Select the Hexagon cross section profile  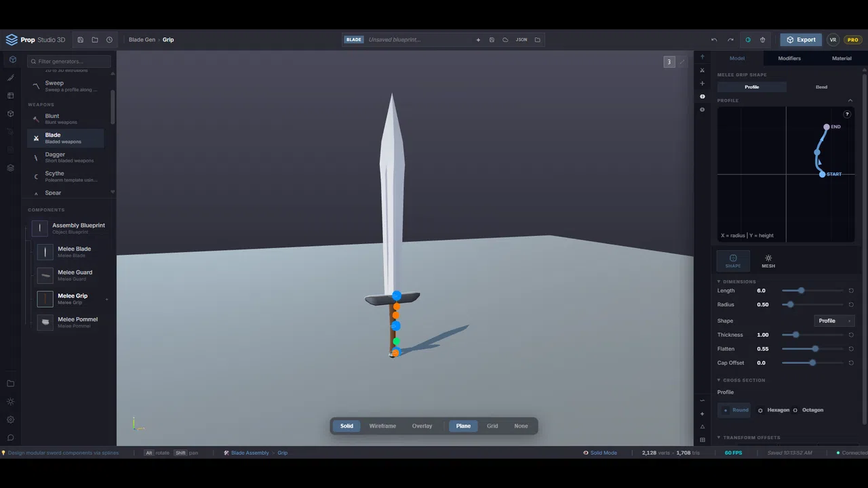[774, 410]
